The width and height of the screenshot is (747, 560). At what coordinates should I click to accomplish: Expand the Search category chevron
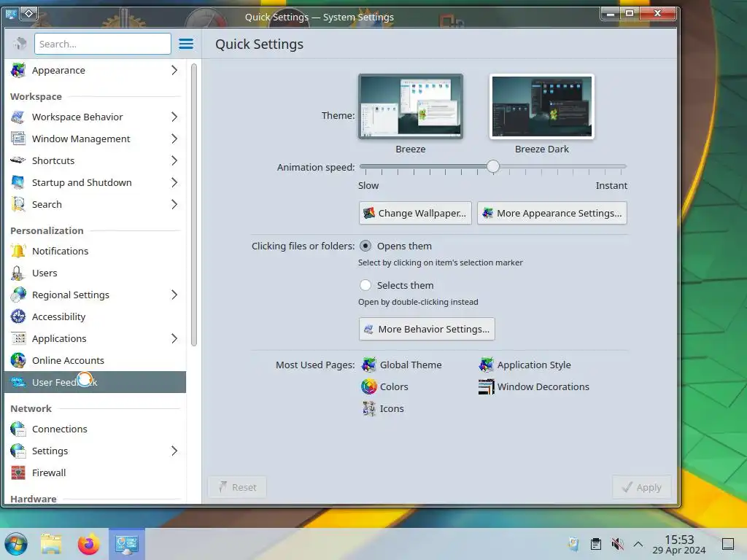[x=174, y=204]
